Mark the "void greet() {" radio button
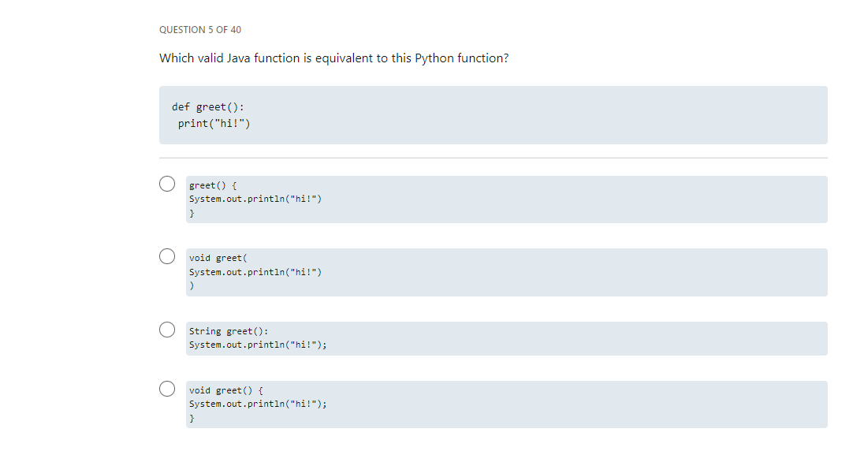 (167, 389)
